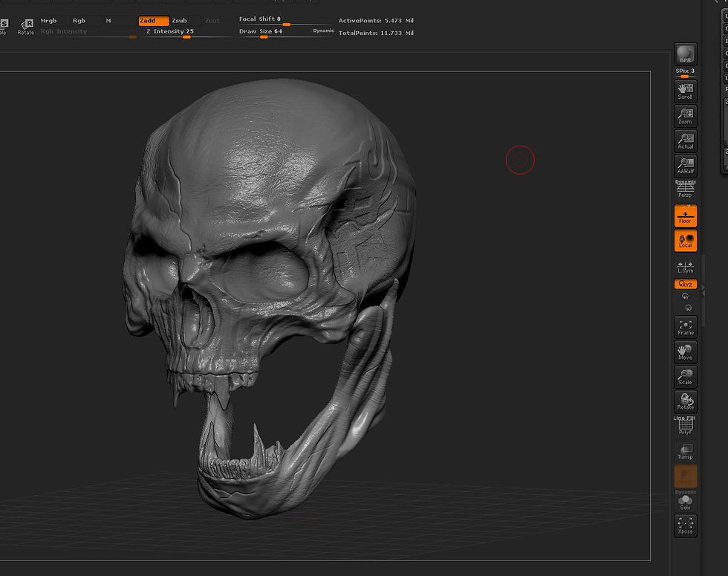Toggle Solo mode
Viewport: 728px width, 576px height.
pyautogui.click(x=685, y=501)
